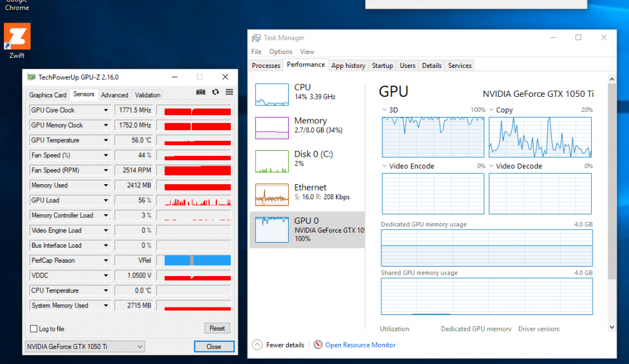Switch to the Processes tab
This screenshot has width=629, height=364.
[x=266, y=65]
